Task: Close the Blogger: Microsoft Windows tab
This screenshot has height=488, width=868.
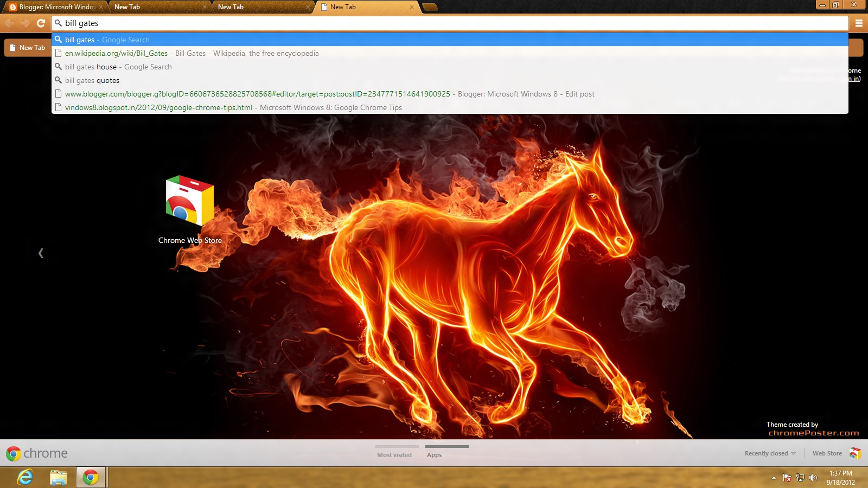Action: point(101,7)
